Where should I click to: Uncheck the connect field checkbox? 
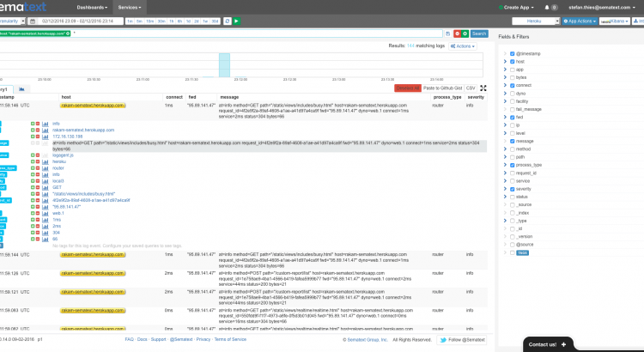coord(512,86)
